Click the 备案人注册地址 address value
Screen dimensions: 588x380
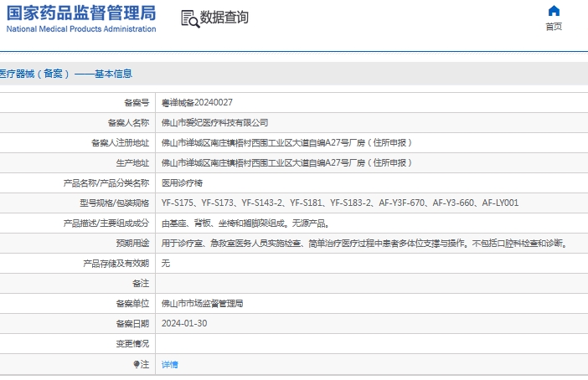(286, 143)
